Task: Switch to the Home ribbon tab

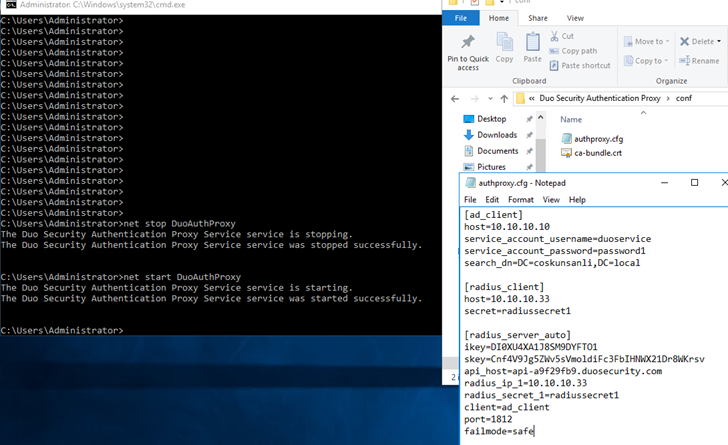Action: coord(499,18)
